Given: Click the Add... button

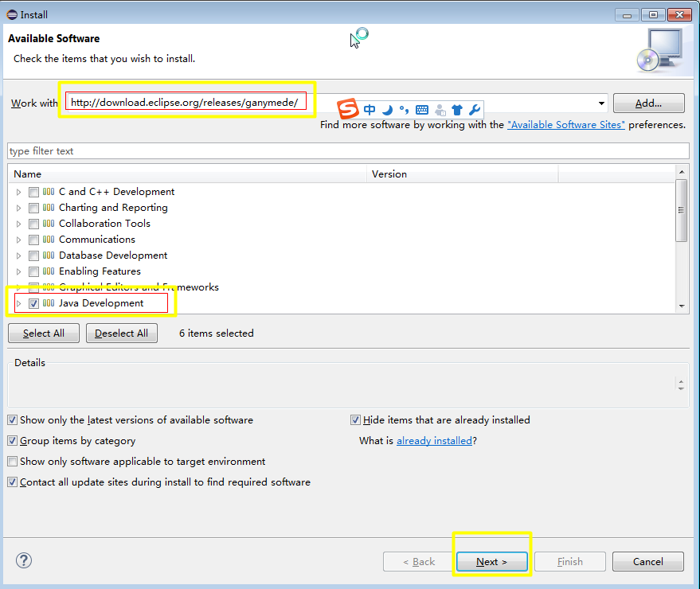Looking at the screenshot, I should click(649, 103).
